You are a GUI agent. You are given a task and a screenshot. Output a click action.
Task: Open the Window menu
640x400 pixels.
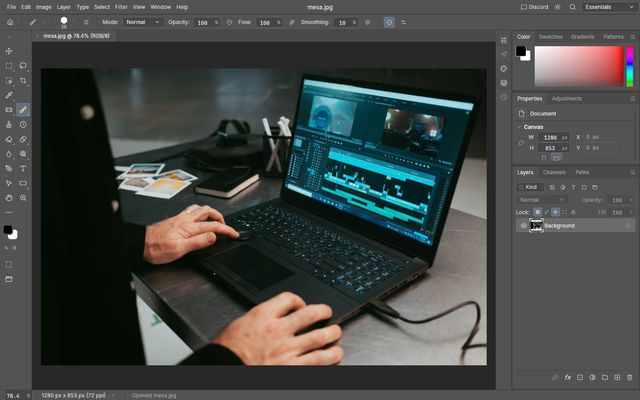[x=161, y=7]
